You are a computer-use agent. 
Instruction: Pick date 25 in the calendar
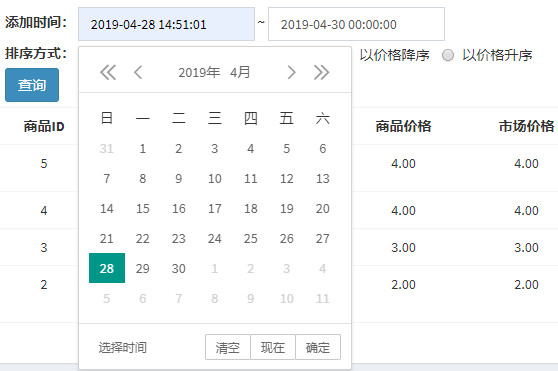tap(251, 238)
